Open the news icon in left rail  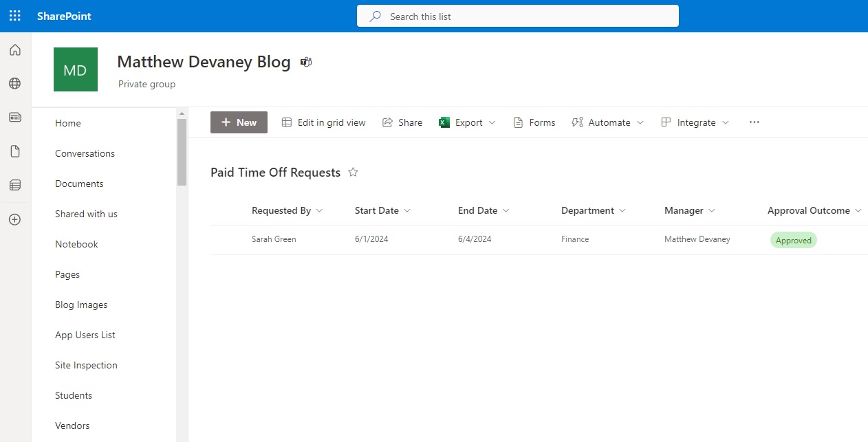click(15, 118)
